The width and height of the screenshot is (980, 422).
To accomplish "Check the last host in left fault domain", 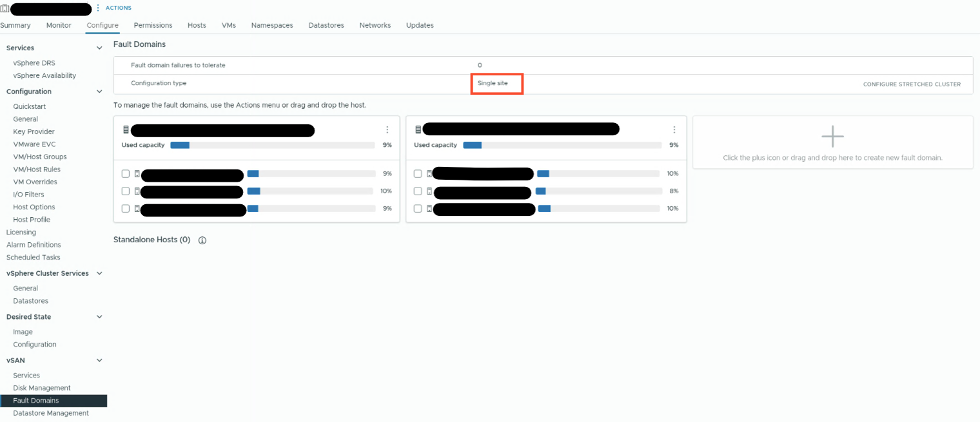I will [x=126, y=209].
